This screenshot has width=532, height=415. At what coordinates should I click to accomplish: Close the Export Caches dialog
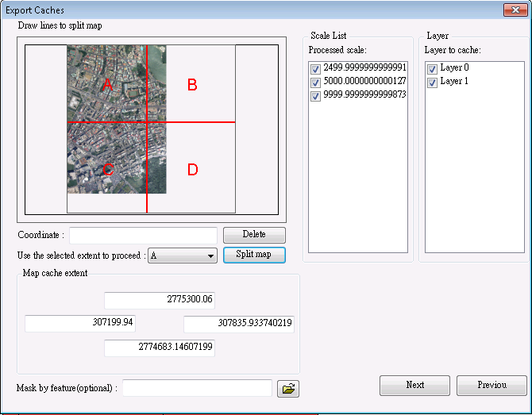pyautogui.click(x=515, y=10)
